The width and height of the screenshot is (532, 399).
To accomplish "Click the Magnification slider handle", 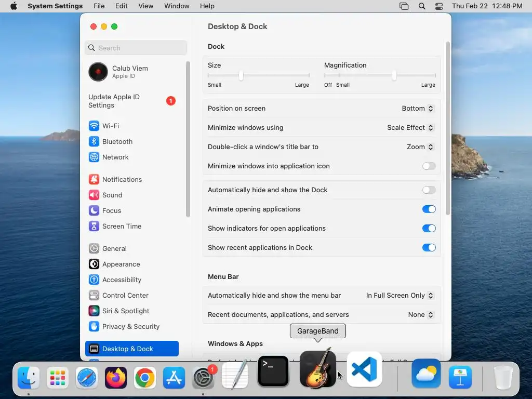I will click(394, 75).
